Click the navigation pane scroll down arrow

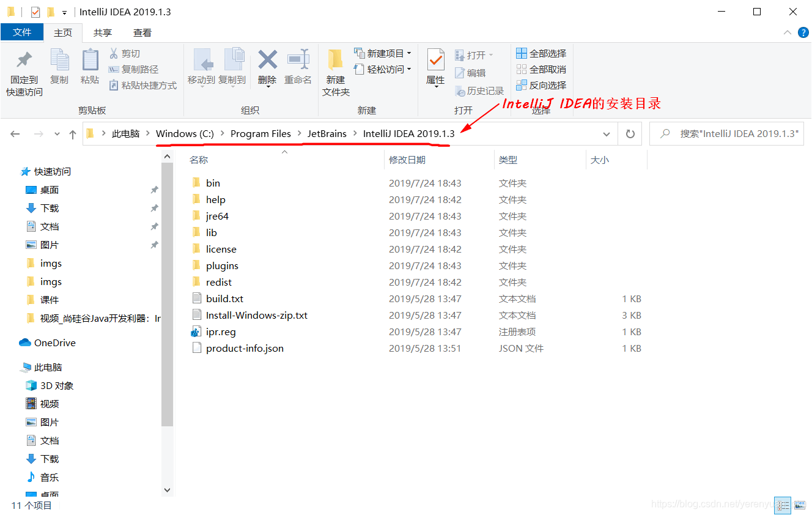tap(168, 490)
